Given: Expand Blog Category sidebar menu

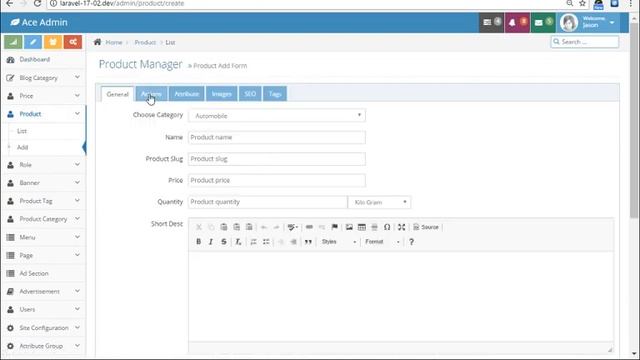Looking at the screenshot, I should (x=43, y=78).
